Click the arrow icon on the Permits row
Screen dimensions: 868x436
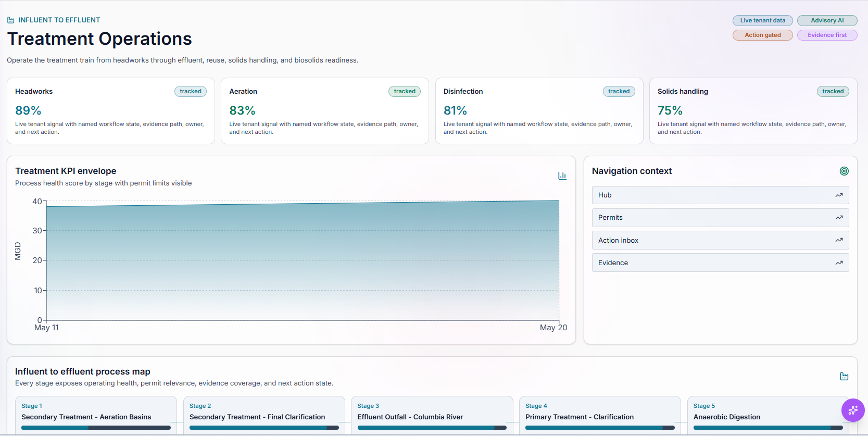coord(839,218)
